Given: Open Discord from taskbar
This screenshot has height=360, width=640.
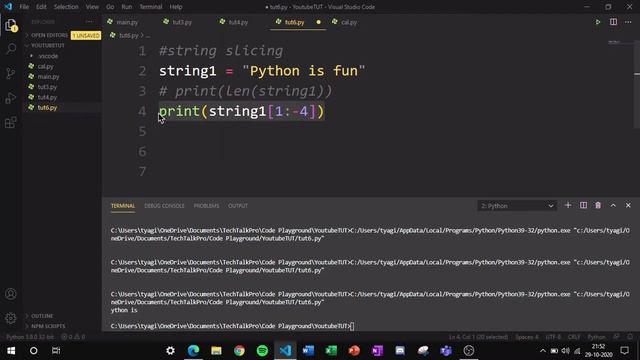Looking at the screenshot, I should (400, 351).
